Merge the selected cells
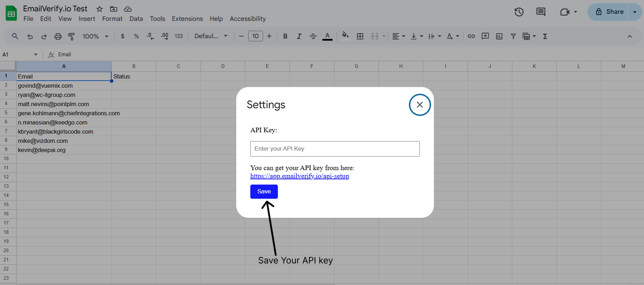644x285 pixels. pos(375,36)
